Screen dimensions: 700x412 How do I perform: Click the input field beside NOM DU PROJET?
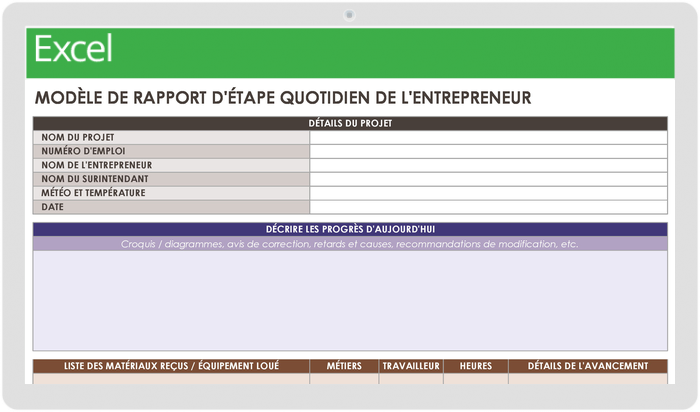pos(488,137)
